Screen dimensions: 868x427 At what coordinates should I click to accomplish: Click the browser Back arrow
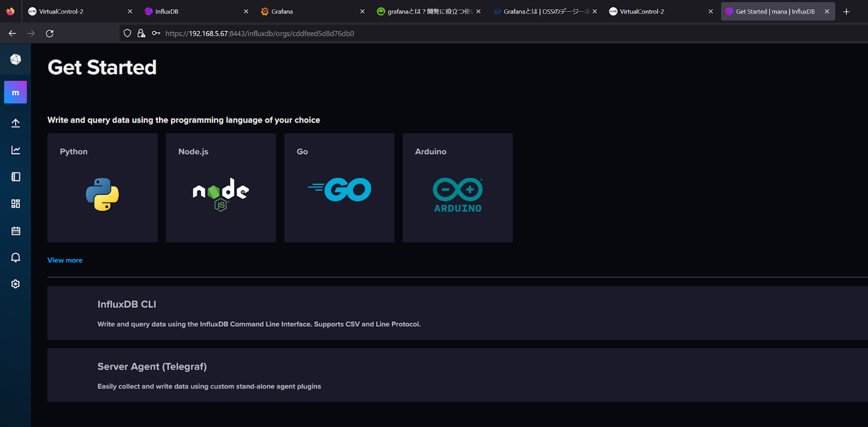click(x=12, y=34)
